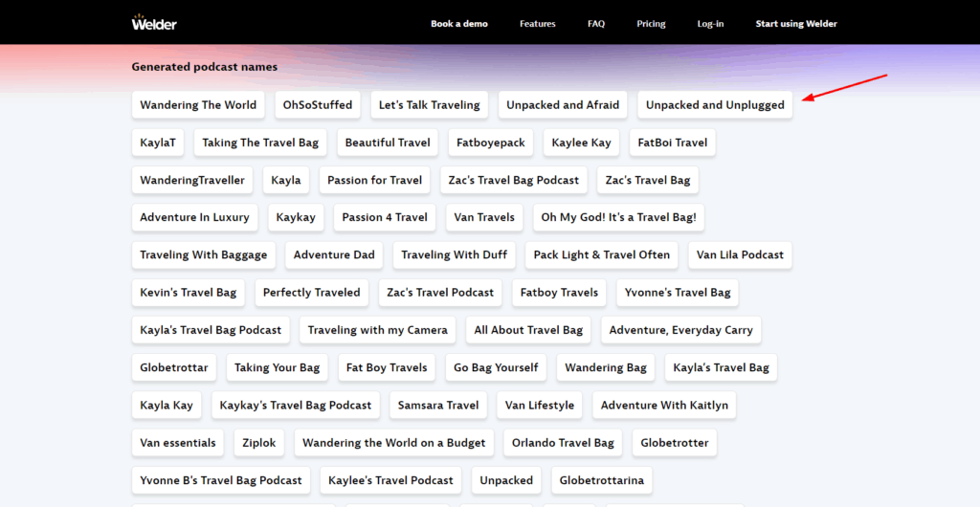
Task: Click the Globetrottarina name chip
Action: (x=601, y=480)
